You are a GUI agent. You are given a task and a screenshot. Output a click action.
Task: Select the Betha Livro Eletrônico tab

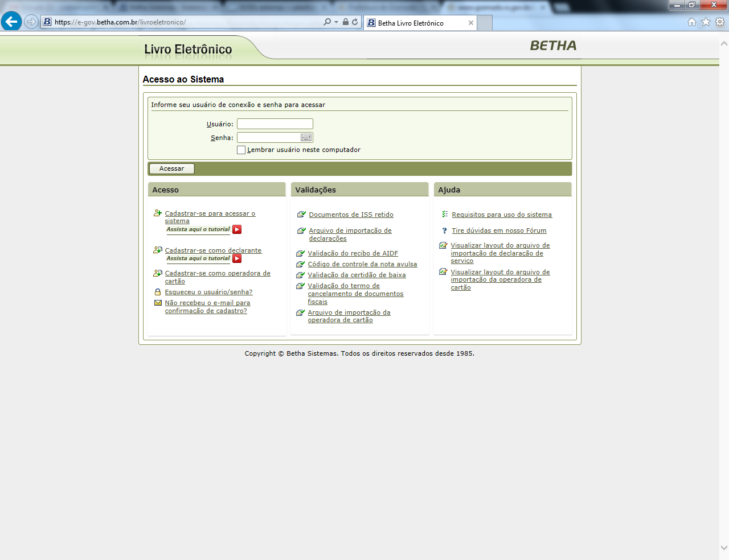(419, 23)
